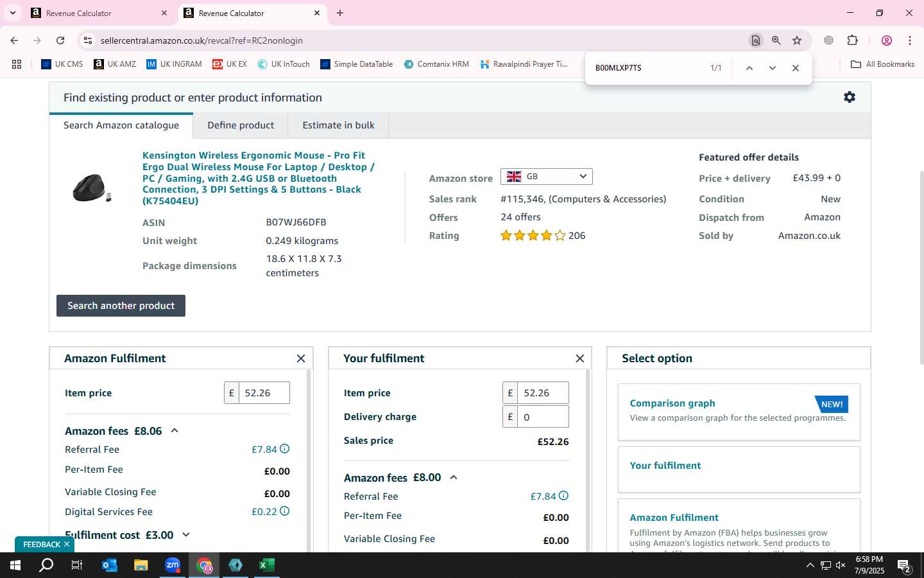Open browser zoom magnifier icon
The width and height of the screenshot is (924, 578).
[776, 40]
